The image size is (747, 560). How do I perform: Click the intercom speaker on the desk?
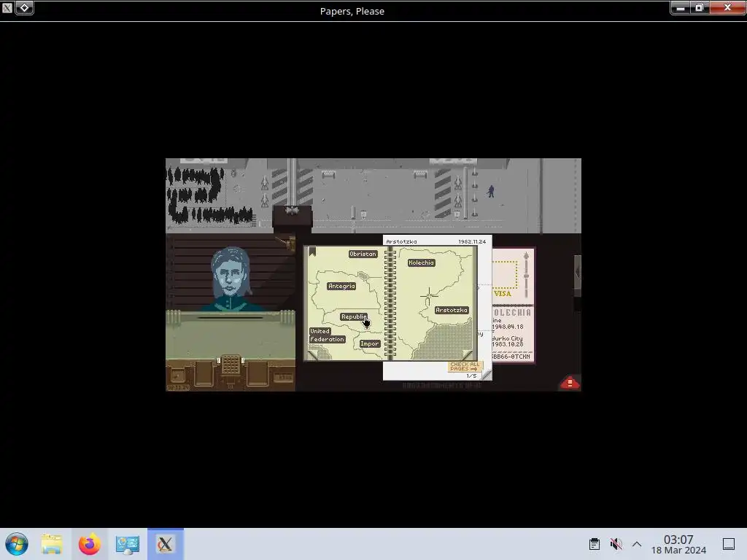coord(231,365)
